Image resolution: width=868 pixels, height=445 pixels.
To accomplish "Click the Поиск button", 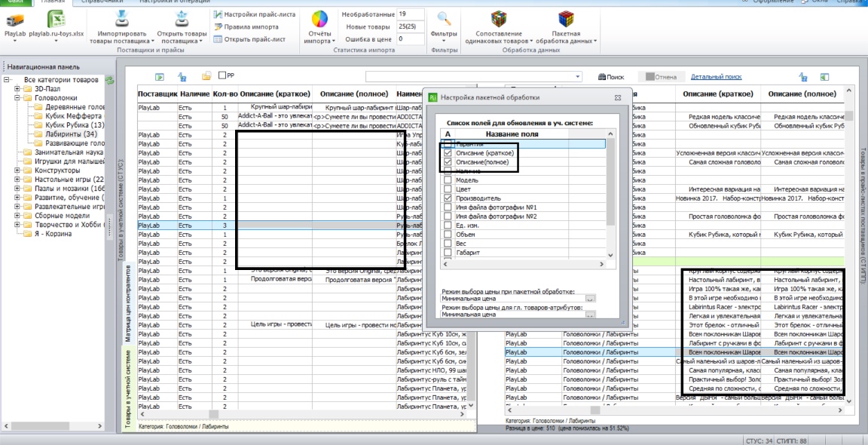I will click(611, 77).
